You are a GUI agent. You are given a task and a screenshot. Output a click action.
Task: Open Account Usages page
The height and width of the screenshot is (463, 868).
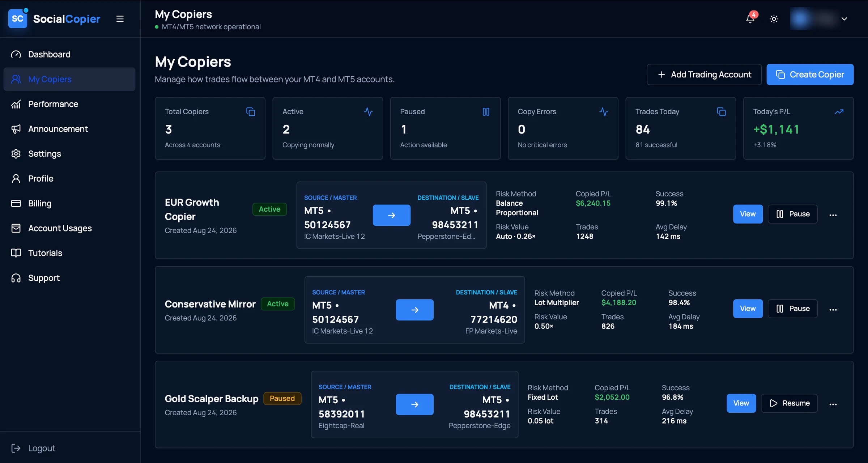click(69, 228)
